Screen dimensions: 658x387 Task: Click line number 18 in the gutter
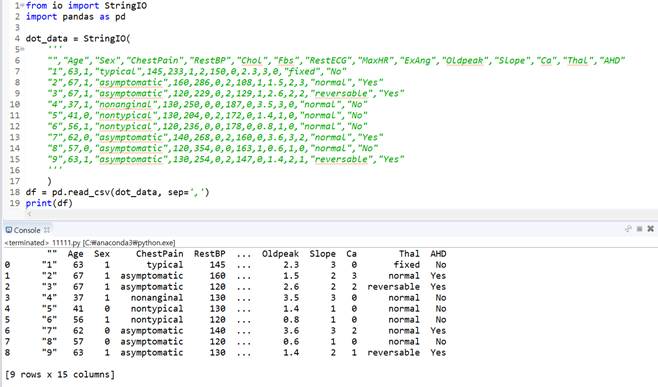pos(15,192)
